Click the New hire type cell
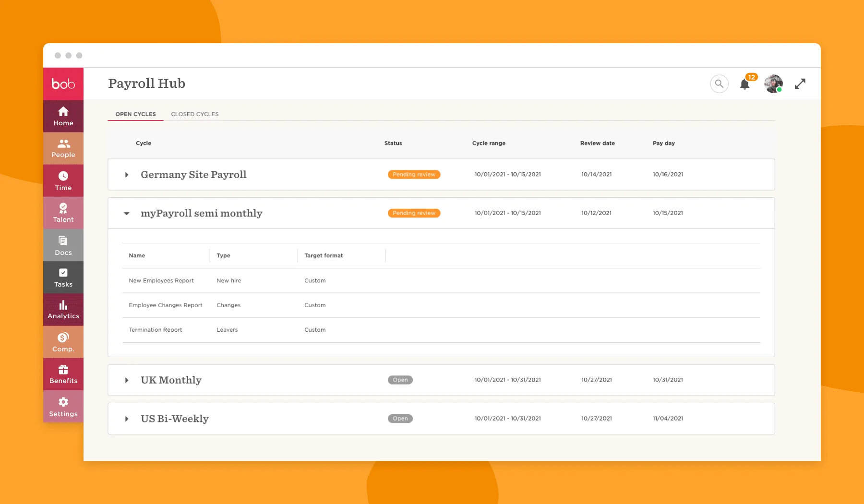 point(229,280)
